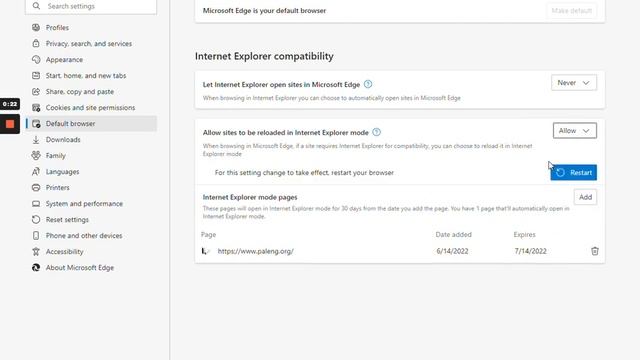Screen dimensions: 640x360
Task: Click the search magnifier icon
Action: pos(36,6)
